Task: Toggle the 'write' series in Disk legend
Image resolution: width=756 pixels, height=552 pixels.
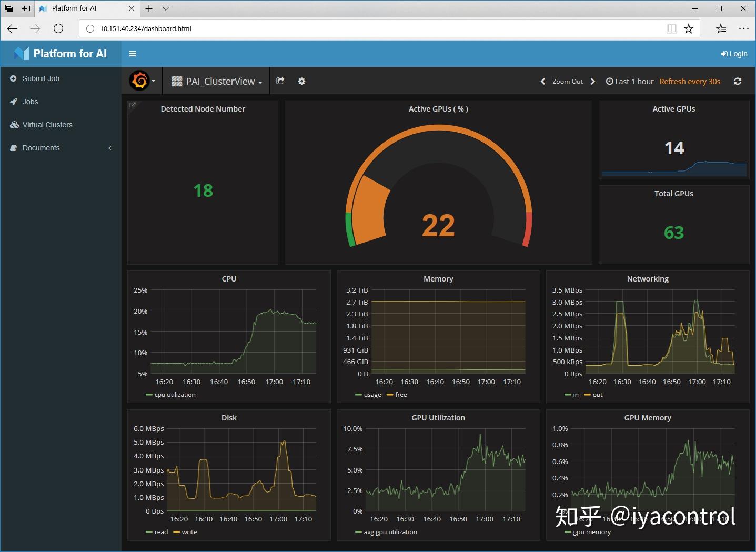Action: [189, 532]
